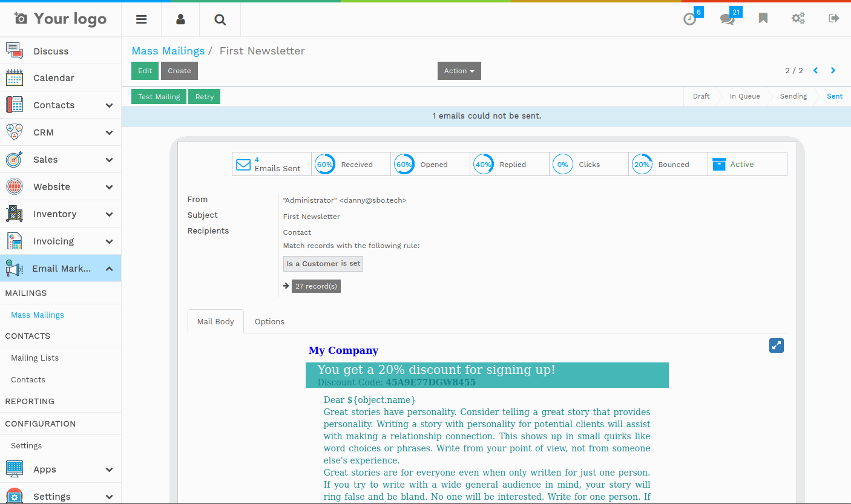Expand the CRM sidebar menu
This screenshot has height=504, width=851.
point(61,133)
